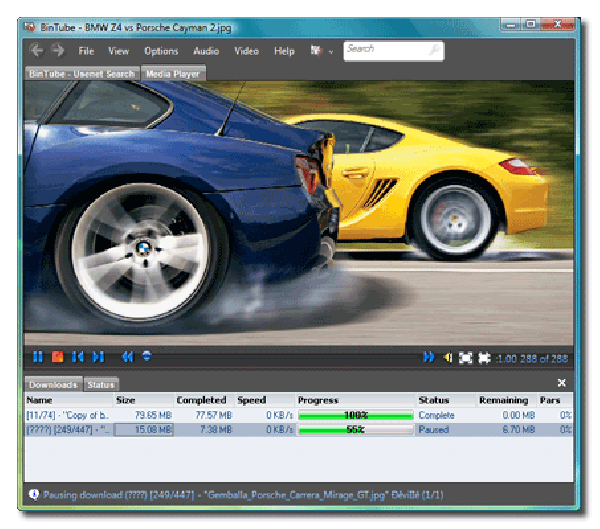Go forward using the forward arrow
The image size is (600, 529).
coord(58,50)
